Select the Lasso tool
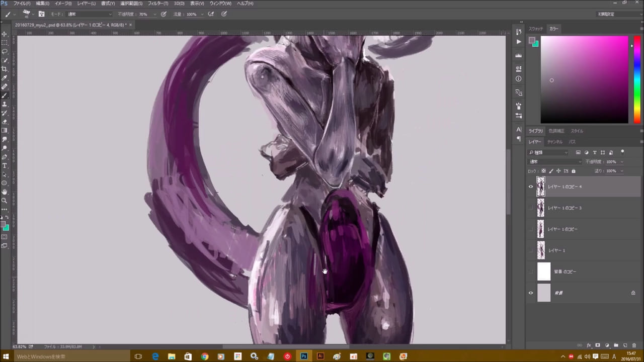This screenshot has width=644, height=362. pos(5,51)
